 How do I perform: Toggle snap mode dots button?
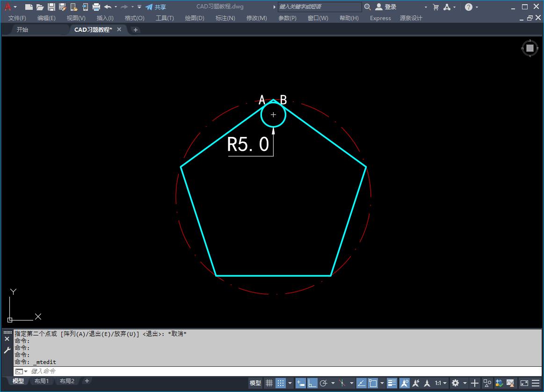click(280, 383)
